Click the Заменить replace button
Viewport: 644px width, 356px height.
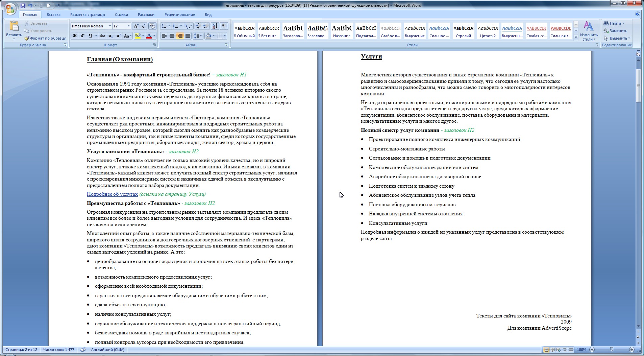[616, 31]
